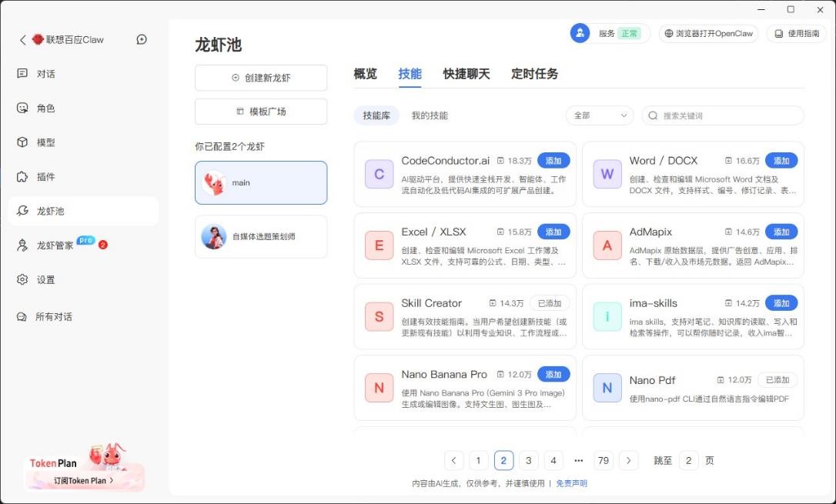Open 使用指南 button
The height and width of the screenshot is (504, 836).
(x=797, y=34)
